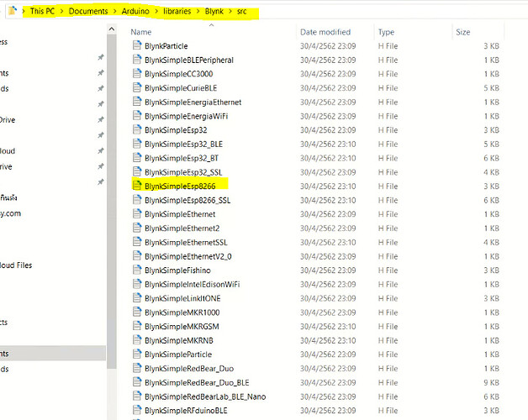
Task: Click the BlynkSimpleEthernet2 file icon
Action: (137, 228)
